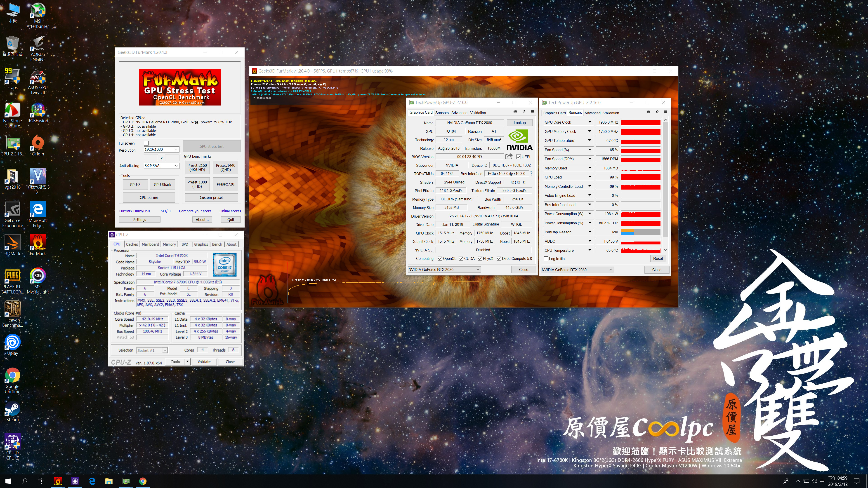Image resolution: width=868 pixels, height=488 pixels.
Task: Click the Lookup button in GPU-Z
Action: click(519, 123)
